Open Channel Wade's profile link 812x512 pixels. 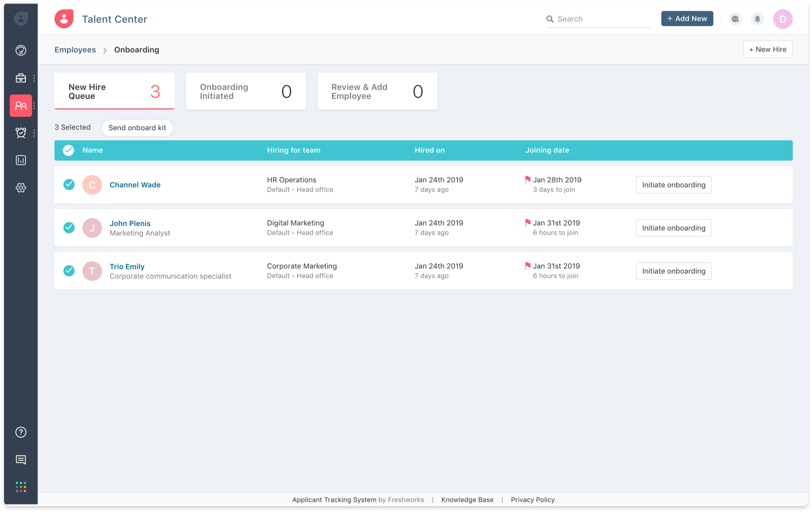[135, 185]
